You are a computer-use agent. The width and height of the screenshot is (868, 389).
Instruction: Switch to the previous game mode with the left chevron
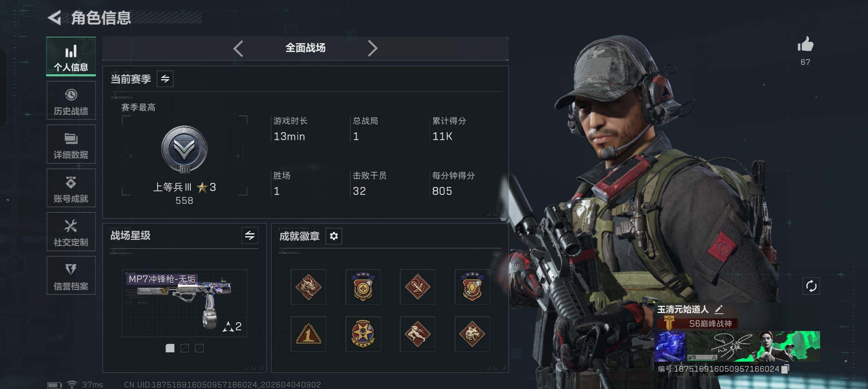(238, 48)
